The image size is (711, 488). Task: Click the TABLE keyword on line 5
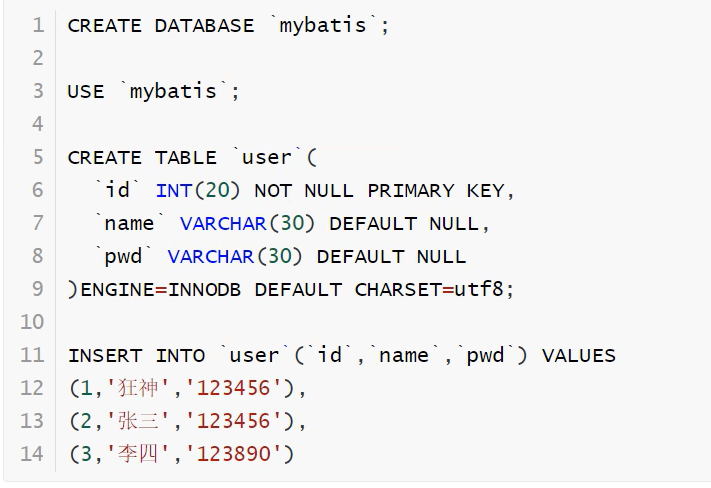185,157
